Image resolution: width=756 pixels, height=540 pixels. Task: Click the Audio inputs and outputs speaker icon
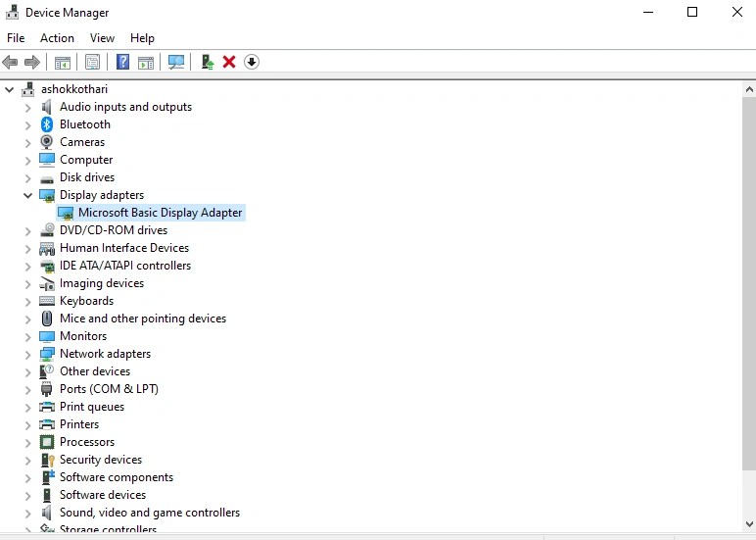[x=47, y=107]
